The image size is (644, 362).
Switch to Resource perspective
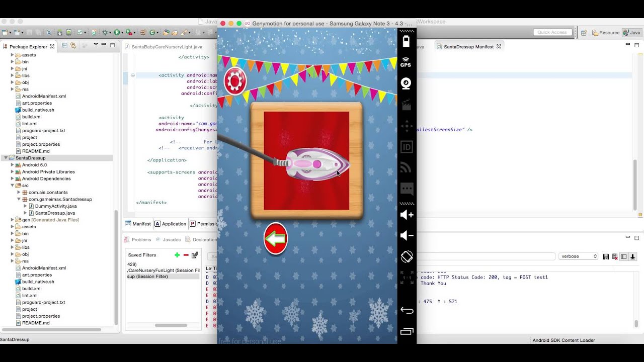coord(605,33)
